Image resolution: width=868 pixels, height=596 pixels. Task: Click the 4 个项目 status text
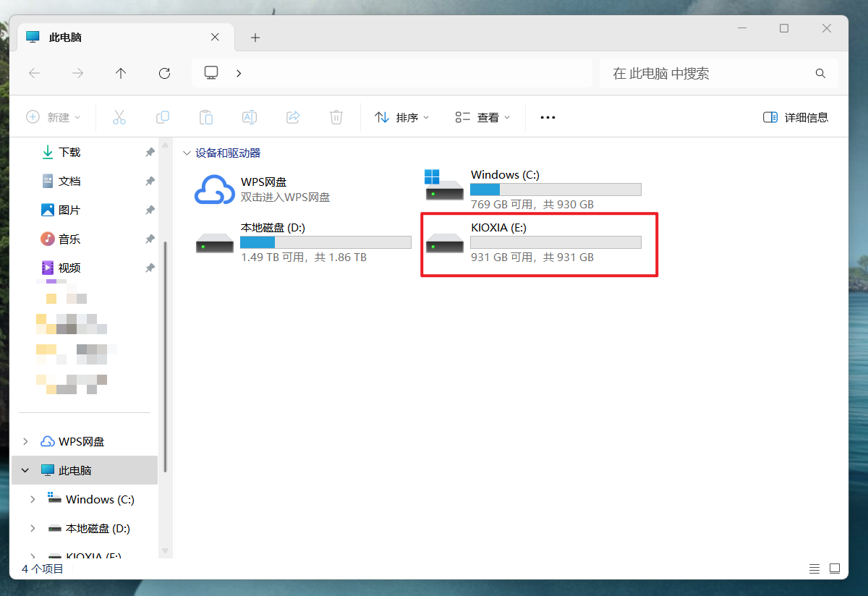click(x=43, y=569)
